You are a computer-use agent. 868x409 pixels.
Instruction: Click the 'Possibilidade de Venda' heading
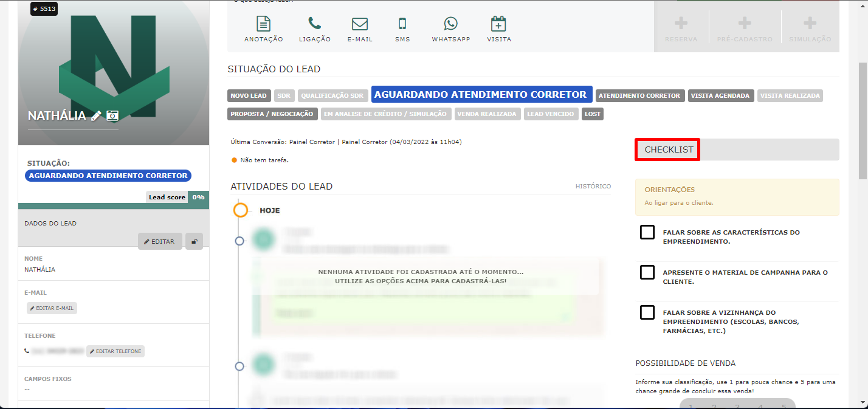(686, 363)
